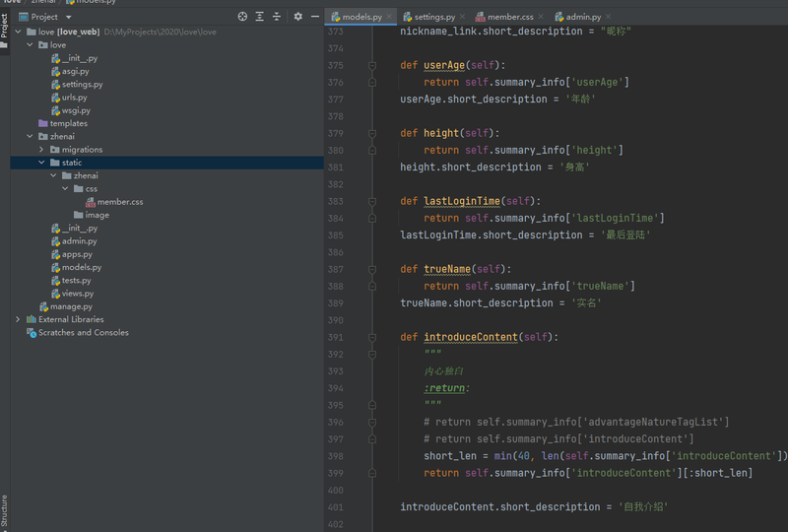The image size is (788, 532).
Task: Expand the migrations folder
Action: [41, 150]
